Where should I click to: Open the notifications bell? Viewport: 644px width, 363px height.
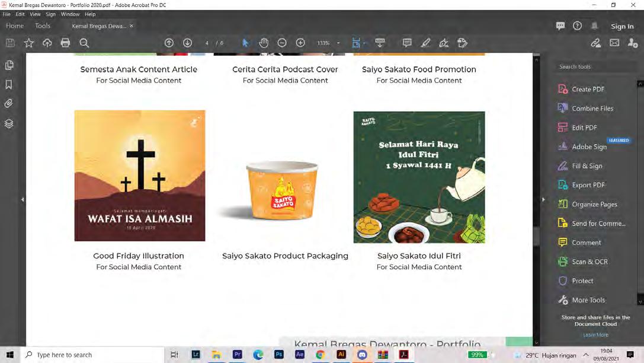tap(594, 26)
